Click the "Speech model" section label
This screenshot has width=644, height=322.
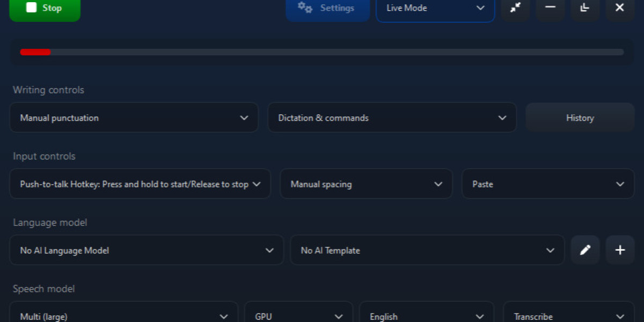(x=44, y=289)
